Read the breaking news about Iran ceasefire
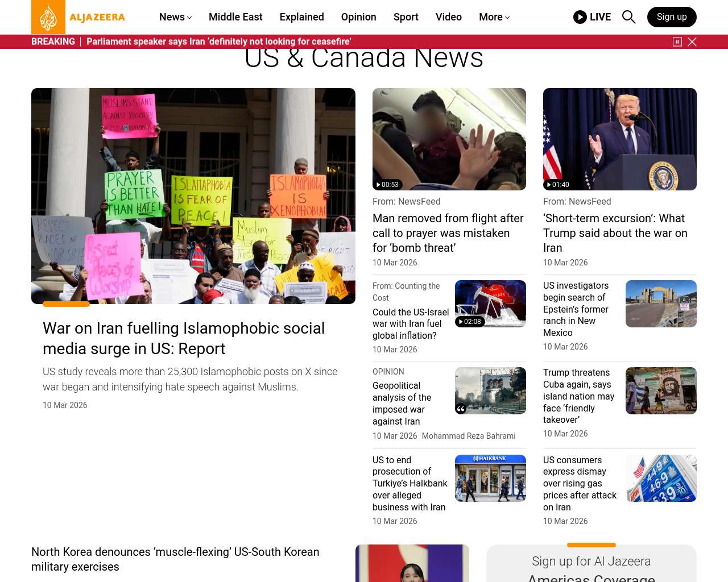The image size is (728, 582). (218, 41)
